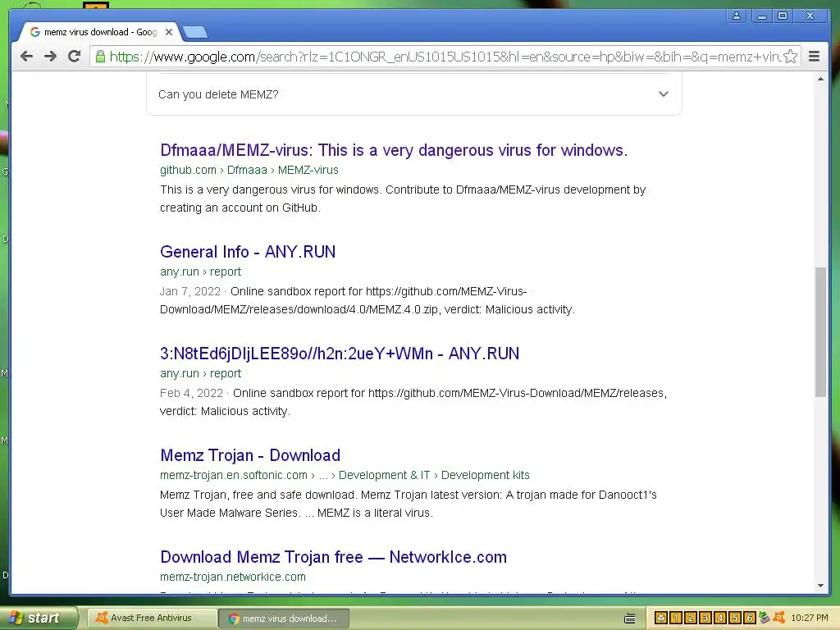The height and width of the screenshot is (630, 840).
Task: Click tray icon numbered 1
Action: tap(676, 619)
